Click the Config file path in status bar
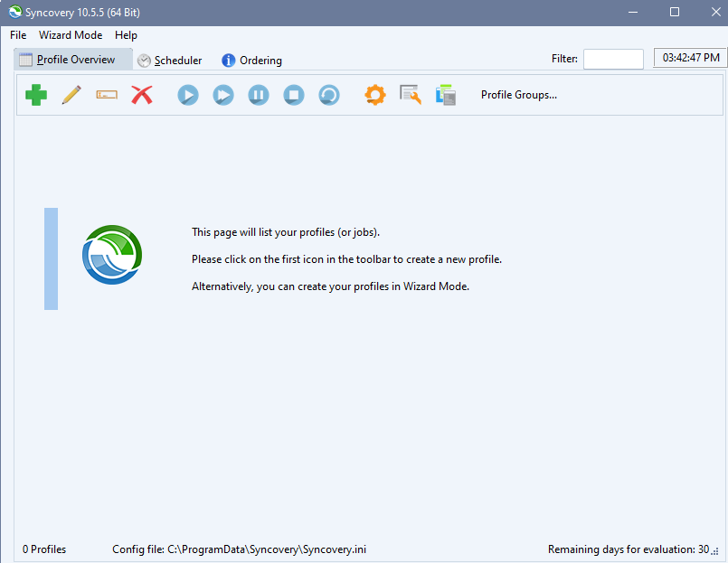Viewport: 728px width, 563px height. [239, 549]
